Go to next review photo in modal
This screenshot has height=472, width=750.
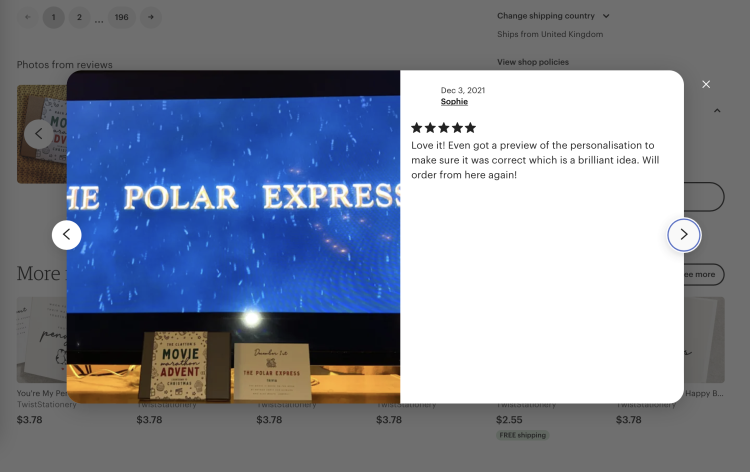pyautogui.click(x=684, y=234)
